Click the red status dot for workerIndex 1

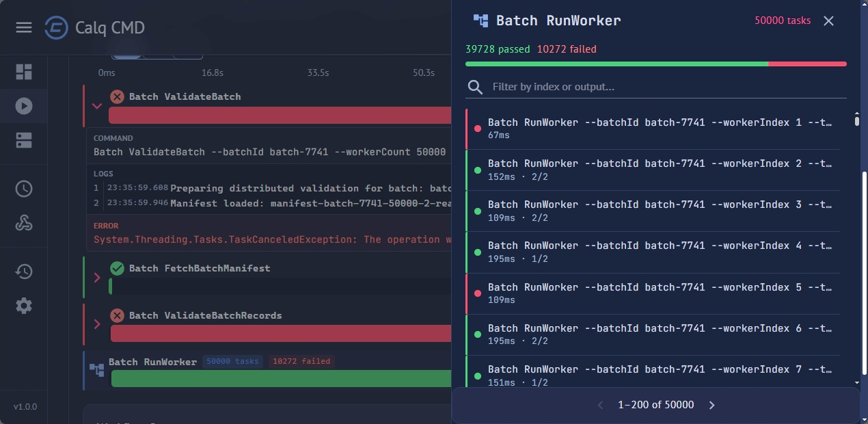click(477, 129)
